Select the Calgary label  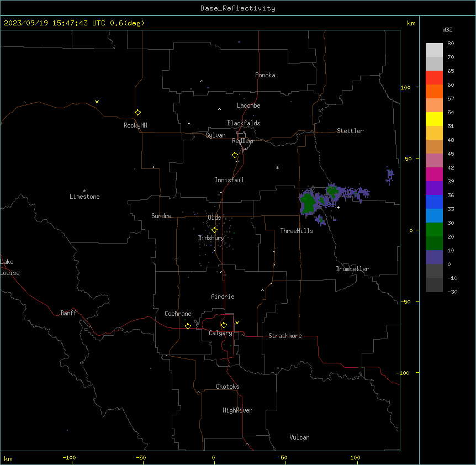[x=221, y=333]
